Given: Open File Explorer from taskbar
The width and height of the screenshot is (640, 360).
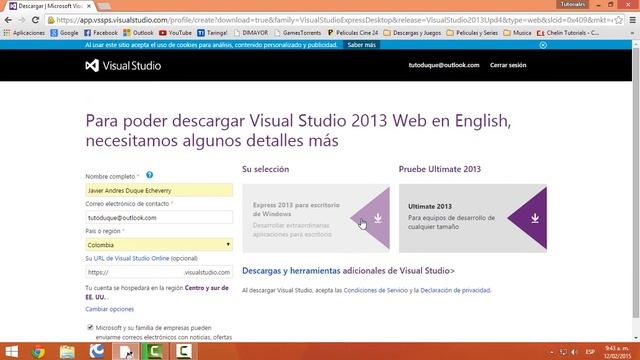Looking at the screenshot, I should coord(67,351).
